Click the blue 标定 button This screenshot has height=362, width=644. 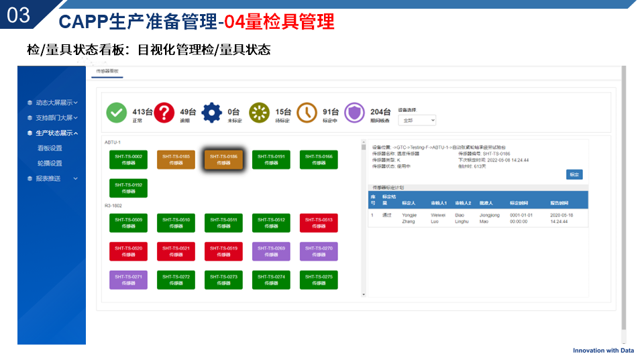tap(574, 174)
